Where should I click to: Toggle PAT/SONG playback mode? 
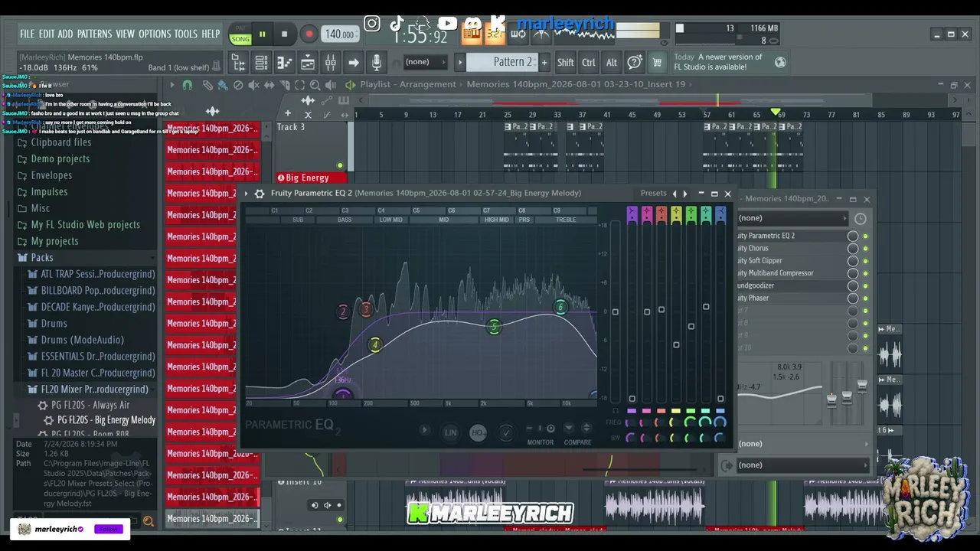pyautogui.click(x=240, y=34)
